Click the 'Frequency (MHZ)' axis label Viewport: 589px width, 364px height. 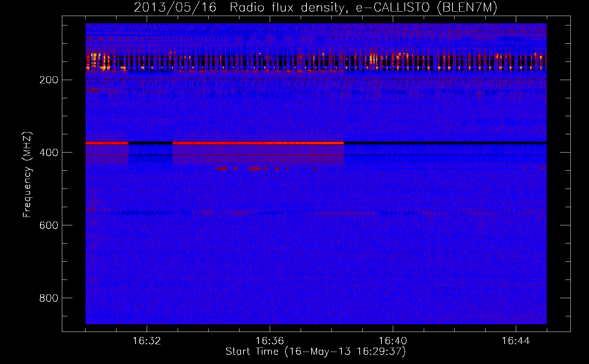tap(27, 175)
